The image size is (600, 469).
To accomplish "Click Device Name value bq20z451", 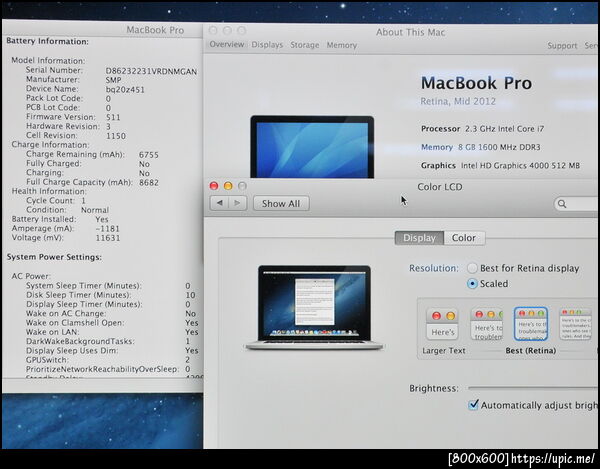I will 125,90.
